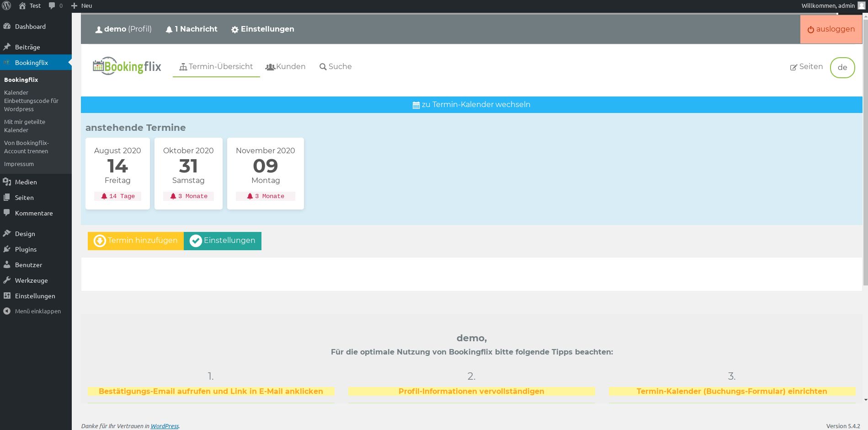Click zu Termin-Kalender wechseln bar
Viewport: 868px width, 430px height.
click(472, 105)
